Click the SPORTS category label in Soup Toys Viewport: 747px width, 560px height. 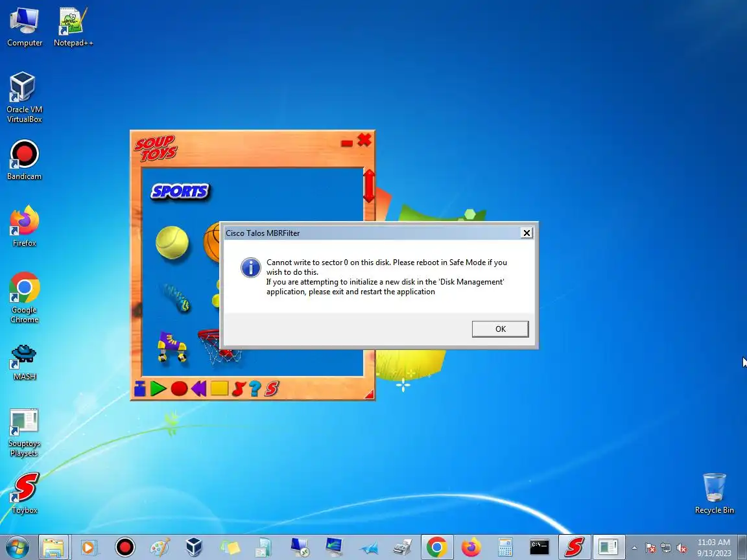[x=180, y=191]
